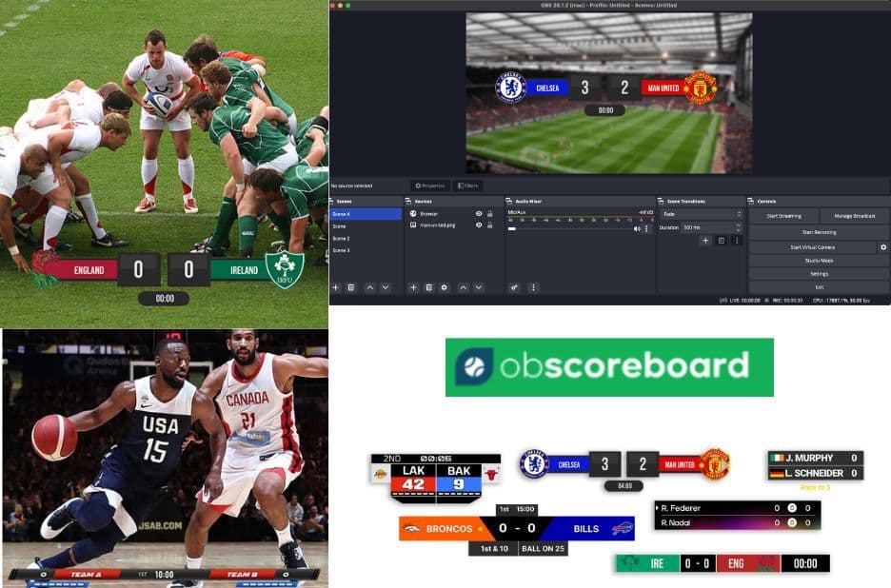Image resolution: width=891 pixels, height=588 pixels.
Task: Open source properties gear in Sources toolbar
Action: point(445,288)
